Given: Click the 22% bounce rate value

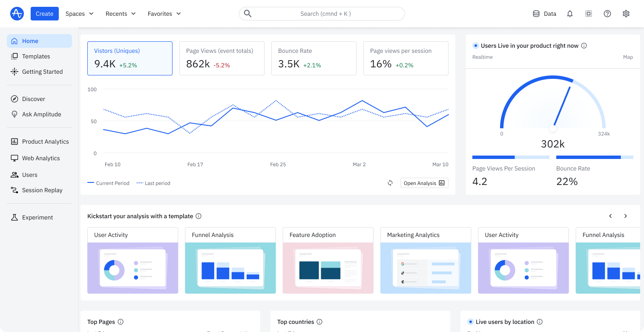Looking at the screenshot, I should 567,182.
